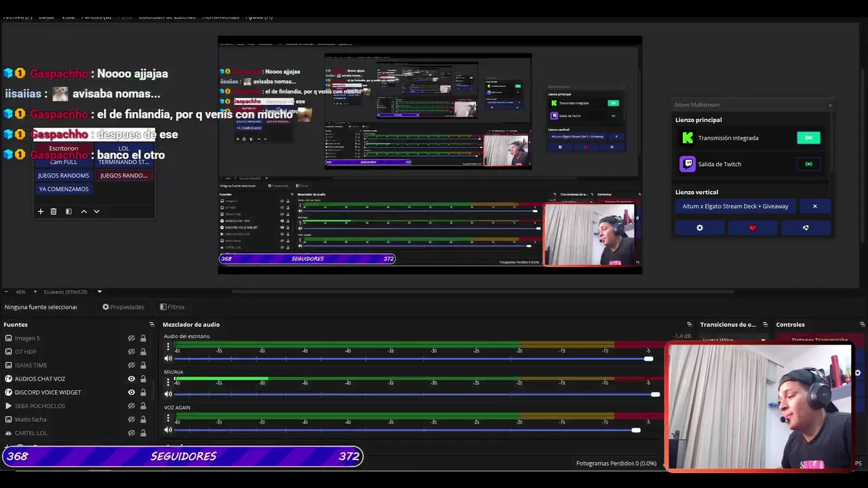Lock the AUDIOS CHAT VOZ source
Viewport: 868px width, 488px height.
pos(143,379)
